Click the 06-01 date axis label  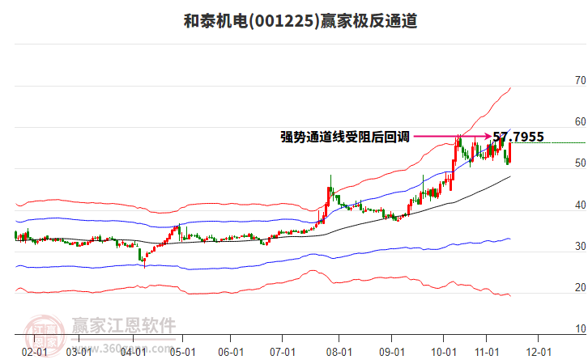point(231,353)
